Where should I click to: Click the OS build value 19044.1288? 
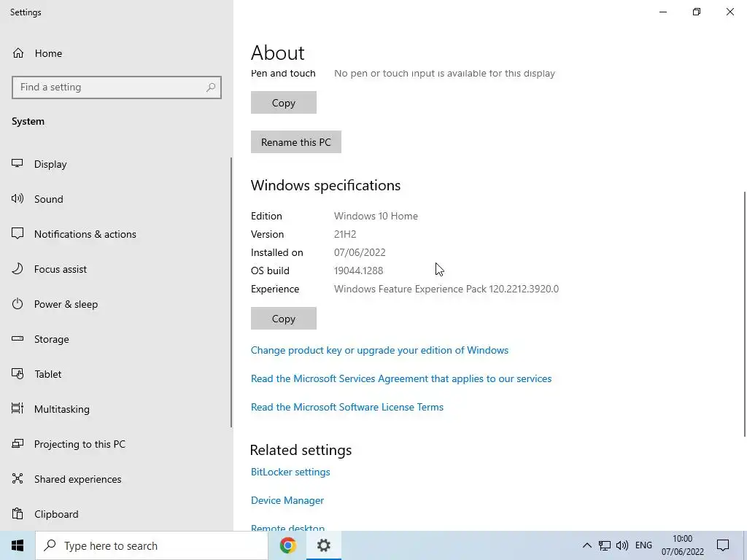358,271
